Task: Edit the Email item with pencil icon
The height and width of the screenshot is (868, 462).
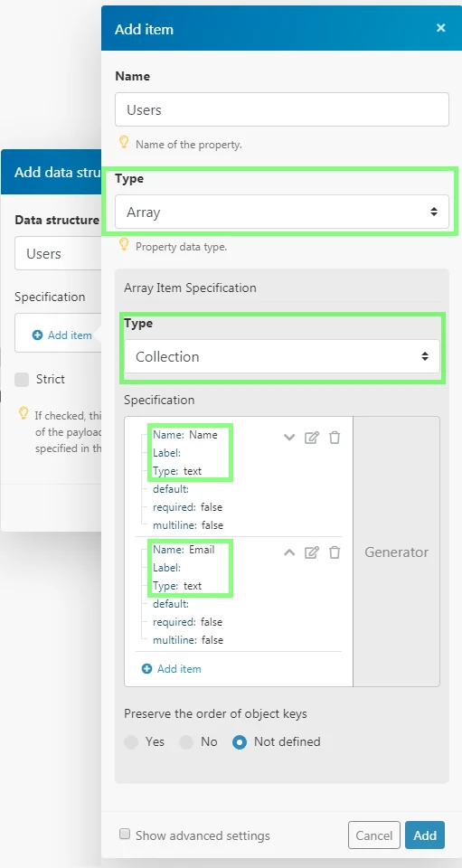Action: pyautogui.click(x=312, y=552)
